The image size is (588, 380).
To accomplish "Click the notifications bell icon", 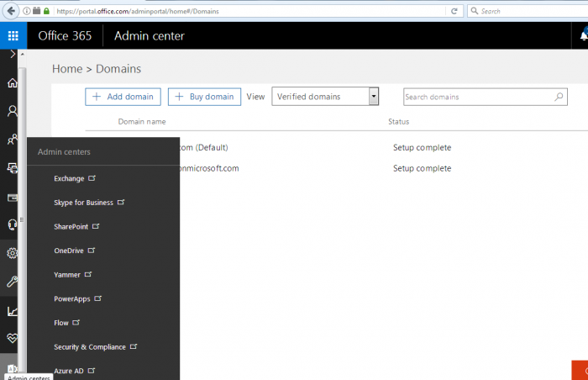I will (x=584, y=36).
